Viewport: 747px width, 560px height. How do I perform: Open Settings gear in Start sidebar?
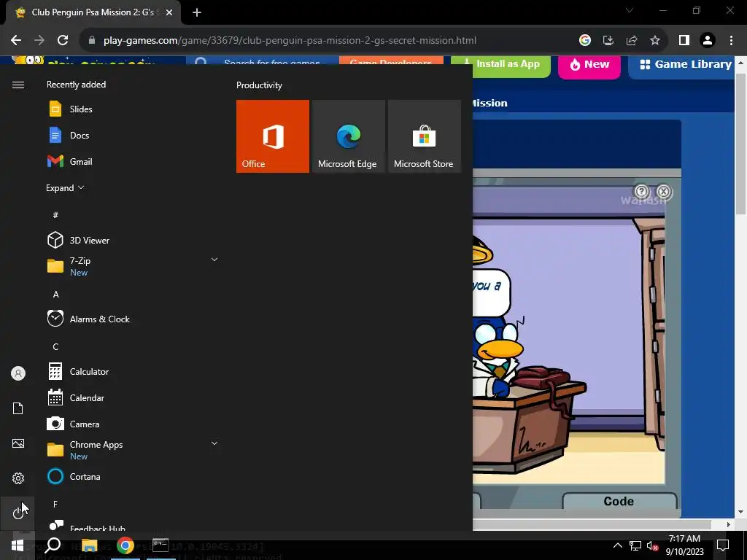coord(18,478)
